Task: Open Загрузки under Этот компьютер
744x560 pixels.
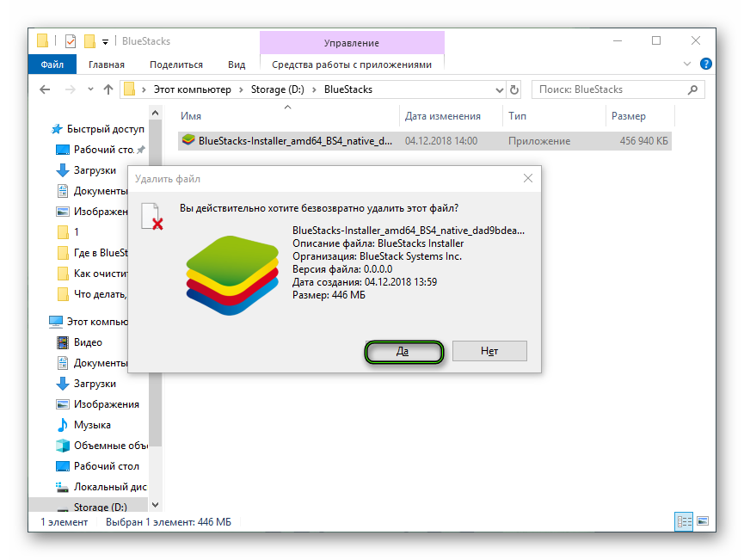Action: click(x=95, y=384)
